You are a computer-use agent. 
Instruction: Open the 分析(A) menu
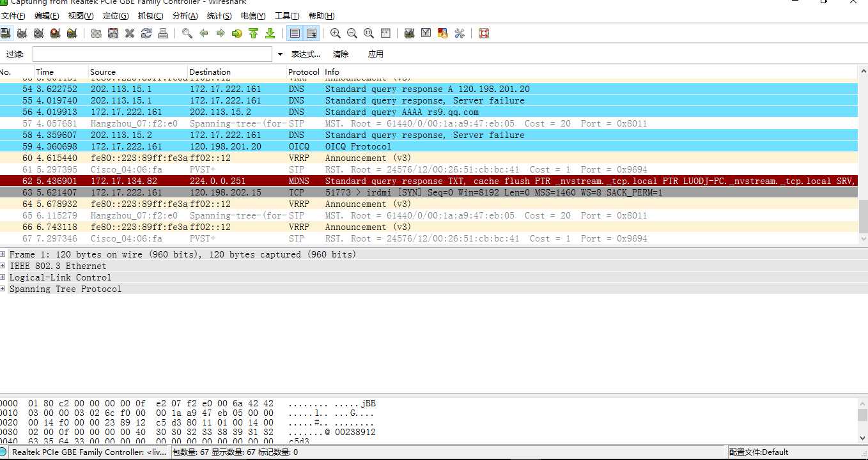pyautogui.click(x=185, y=16)
